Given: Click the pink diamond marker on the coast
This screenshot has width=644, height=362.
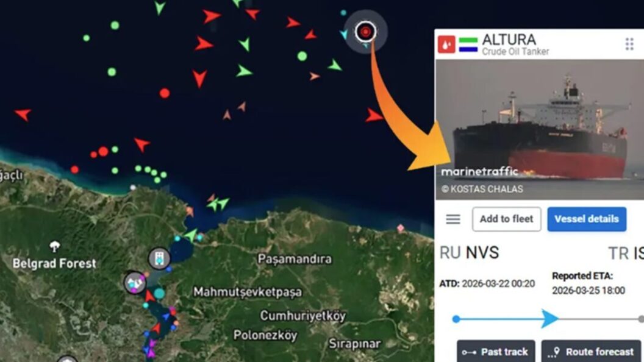Looking at the screenshot, I should [x=401, y=228].
